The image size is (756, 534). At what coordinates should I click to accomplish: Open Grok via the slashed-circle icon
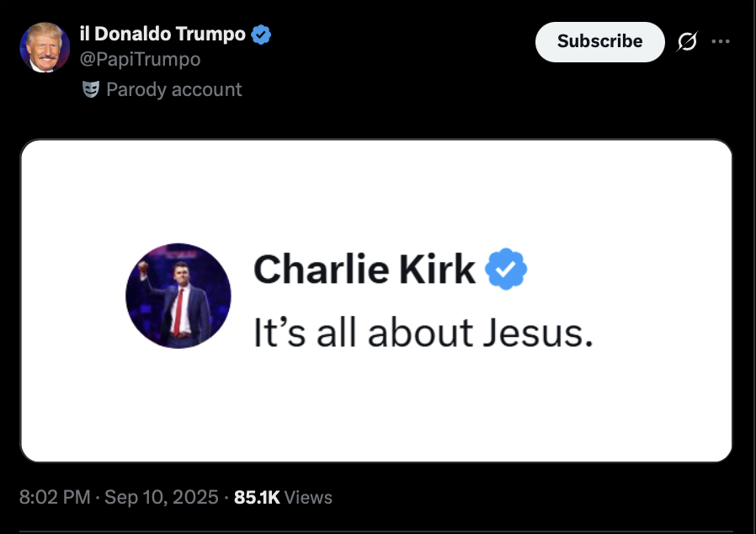point(687,41)
